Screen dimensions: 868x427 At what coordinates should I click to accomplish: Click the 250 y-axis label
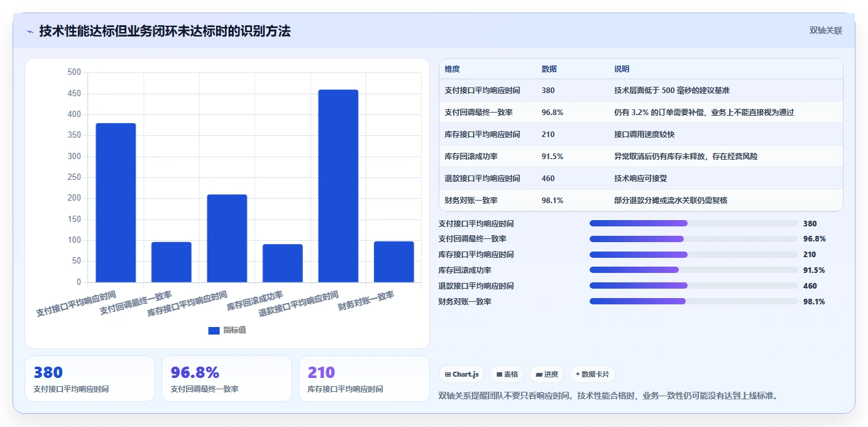[x=74, y=177]
